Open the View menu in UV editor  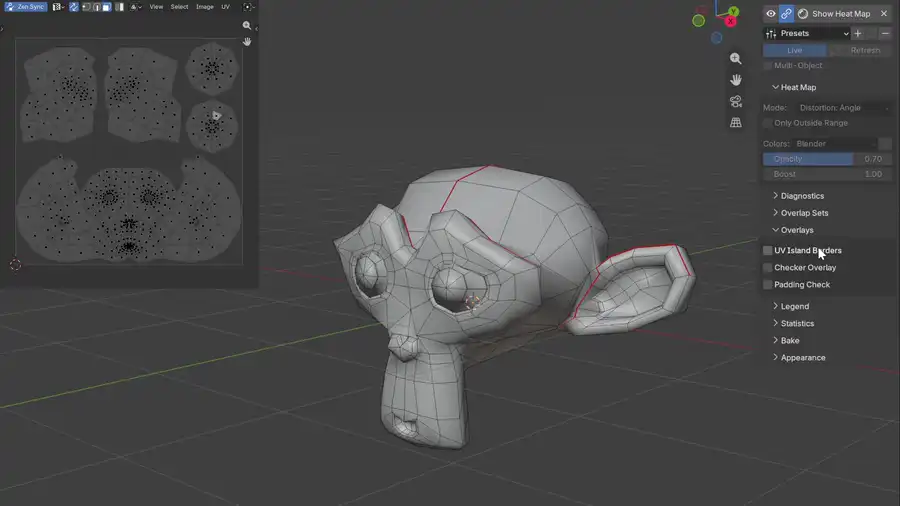156,7
